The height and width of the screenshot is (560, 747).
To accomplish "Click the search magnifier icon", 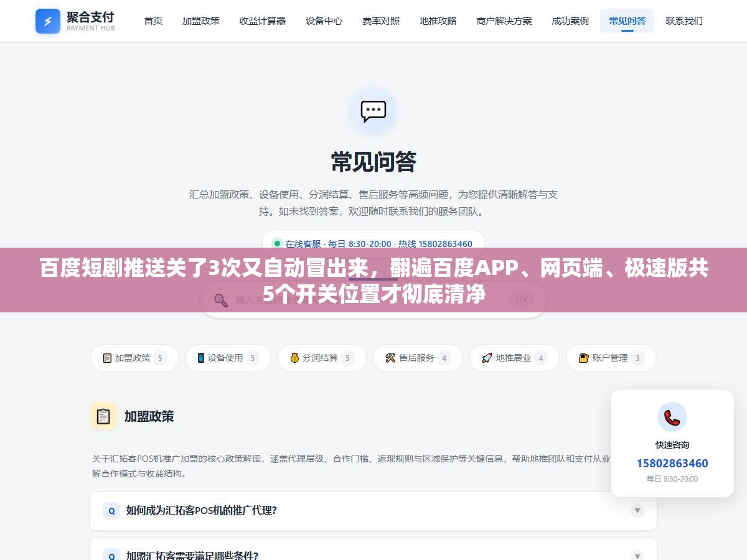I will 221,300.
